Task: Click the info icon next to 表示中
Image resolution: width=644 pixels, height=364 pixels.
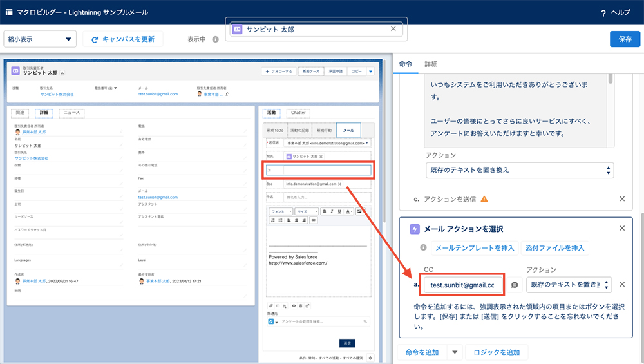Action: [x=215, y=39]
